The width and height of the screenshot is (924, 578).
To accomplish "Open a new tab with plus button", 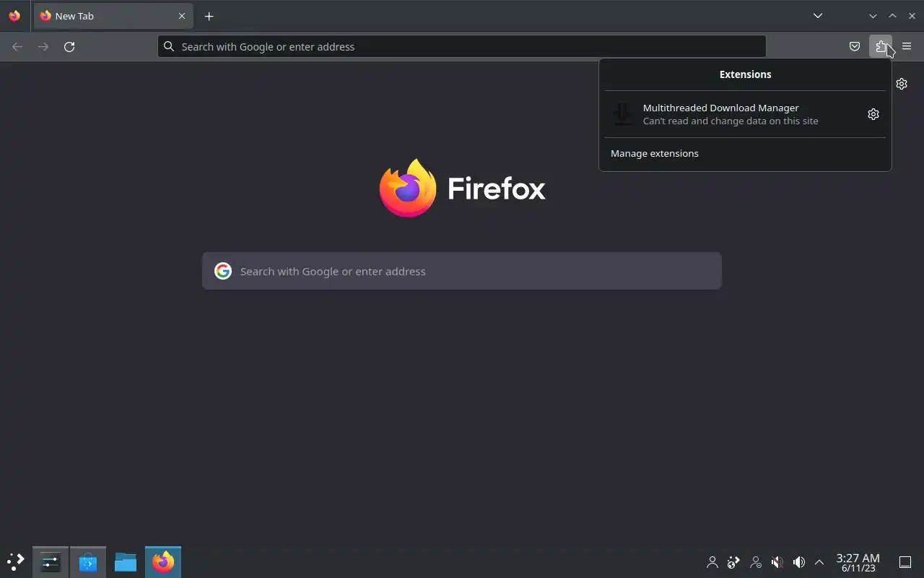I will pos(209,16).
